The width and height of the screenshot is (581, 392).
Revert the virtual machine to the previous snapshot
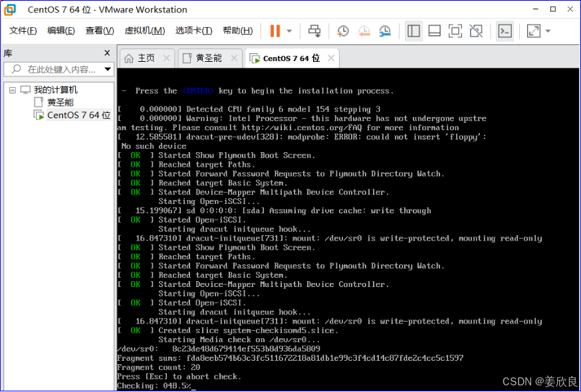click(x=364, y=31)
